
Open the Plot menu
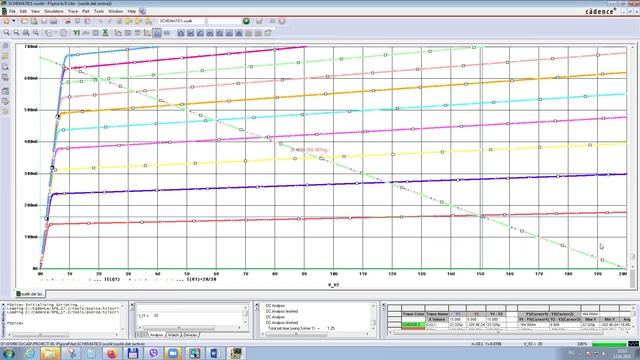point(86,11)
